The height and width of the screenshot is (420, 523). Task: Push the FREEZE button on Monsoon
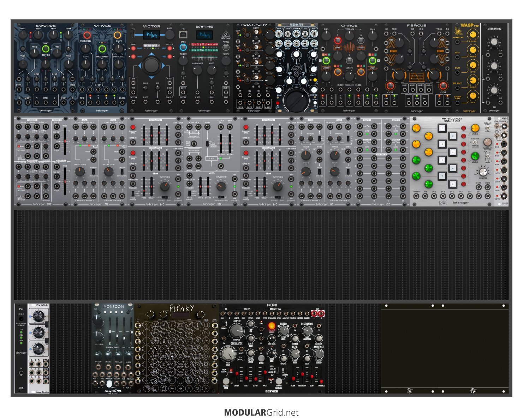[x=109, y=384]
